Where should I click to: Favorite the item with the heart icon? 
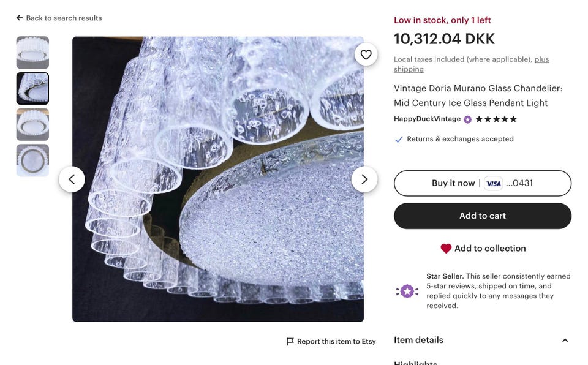[x=366, y=55]
